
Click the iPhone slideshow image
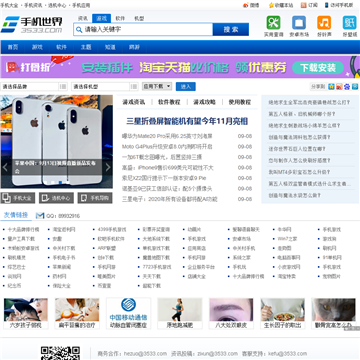(x=56, y=142)
